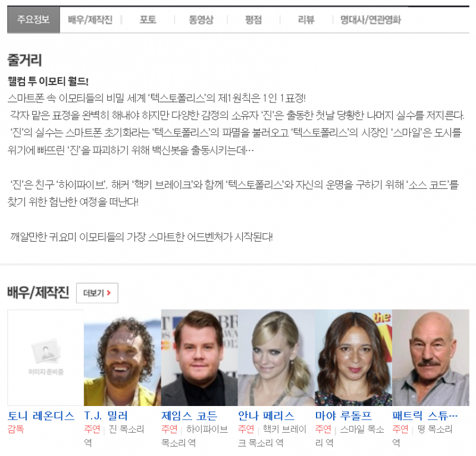Screen dimensions: 476x456
Task: Follow the 제임스 코든 name link
Action: (189, 416)
